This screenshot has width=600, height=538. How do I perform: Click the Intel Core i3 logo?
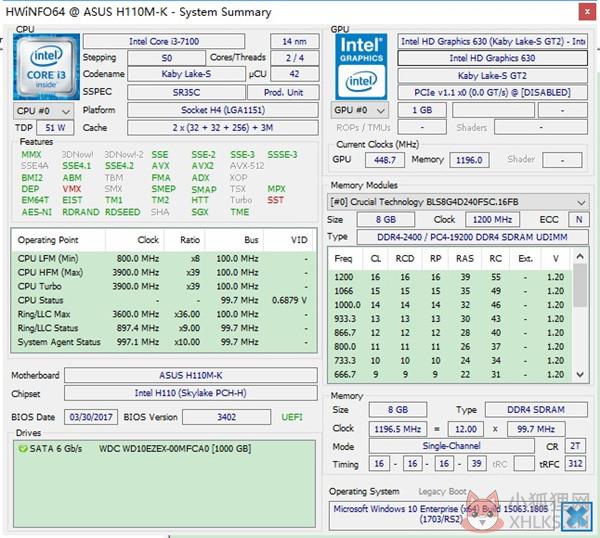(46, 67)
